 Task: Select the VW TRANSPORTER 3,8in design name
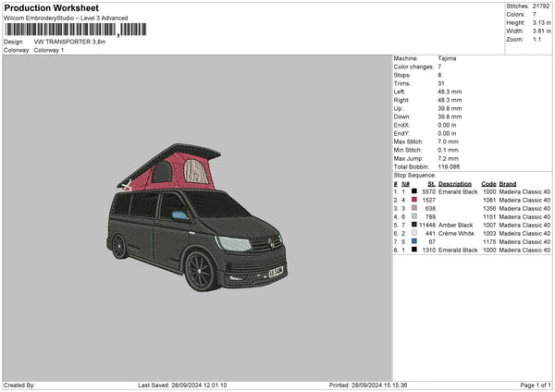click(x=68, y=42)
